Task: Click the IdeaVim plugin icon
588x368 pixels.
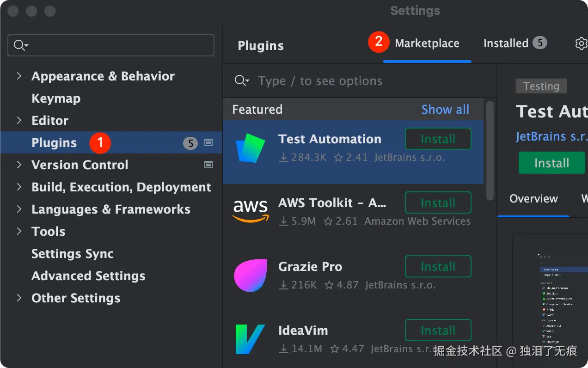Action: (x=250, y=339)
